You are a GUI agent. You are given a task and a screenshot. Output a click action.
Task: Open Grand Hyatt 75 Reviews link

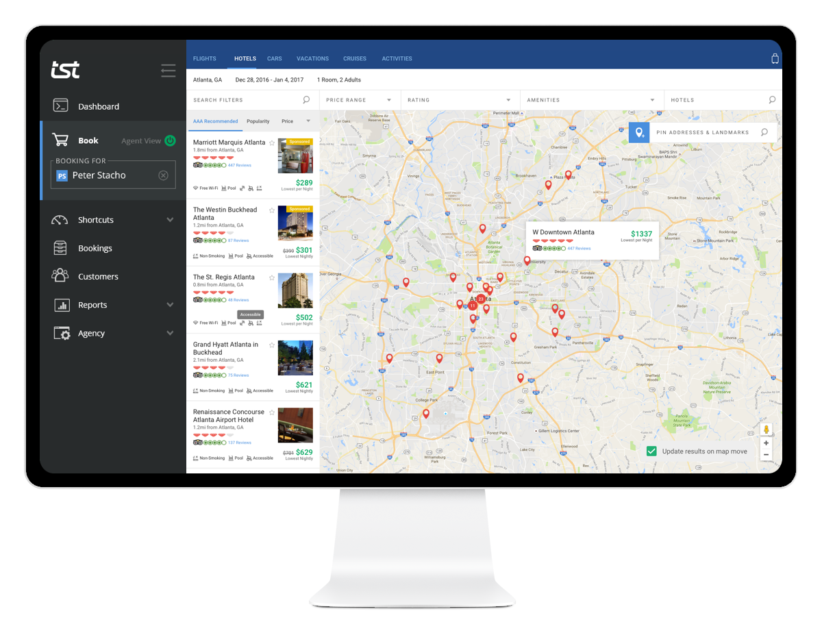(x=238, y=375)
